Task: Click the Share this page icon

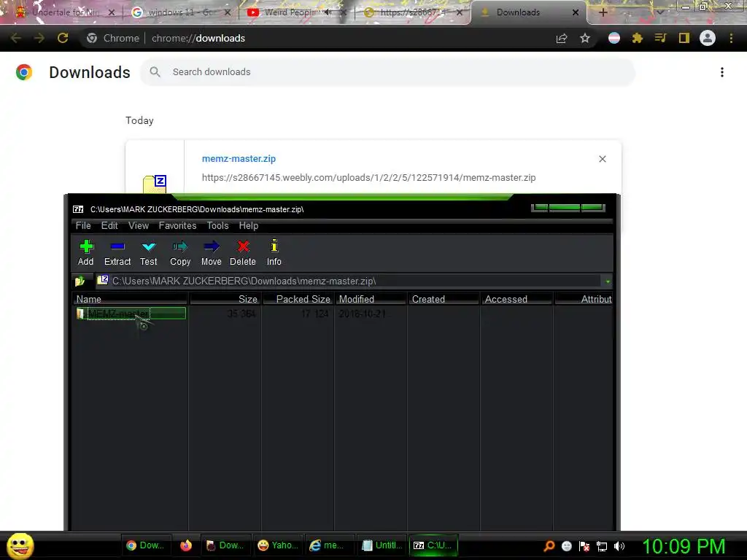Action: [x=562, y=38]
